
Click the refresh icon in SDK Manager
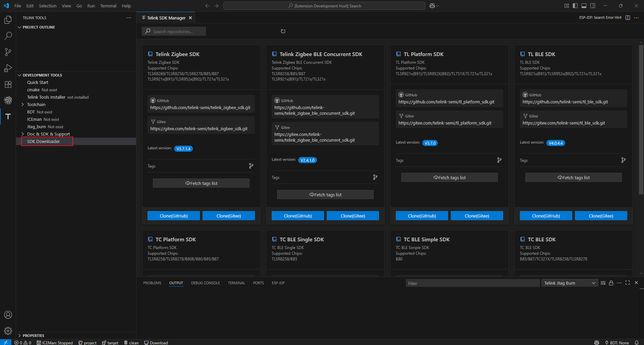pyautogui.click(x=283, y=31)
